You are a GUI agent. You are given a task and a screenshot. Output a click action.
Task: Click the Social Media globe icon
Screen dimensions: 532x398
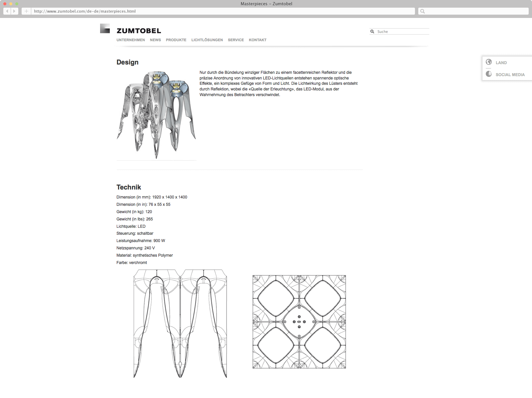[489, 74]
